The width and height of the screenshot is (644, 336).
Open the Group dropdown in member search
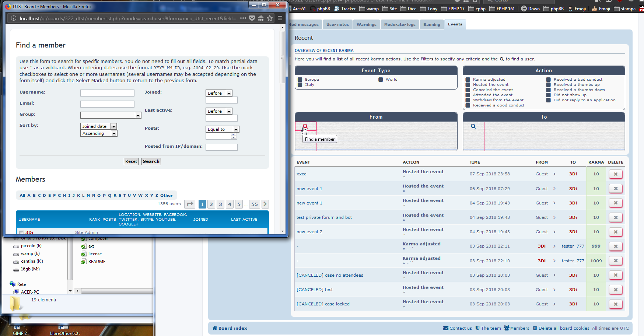click(111, 115)
